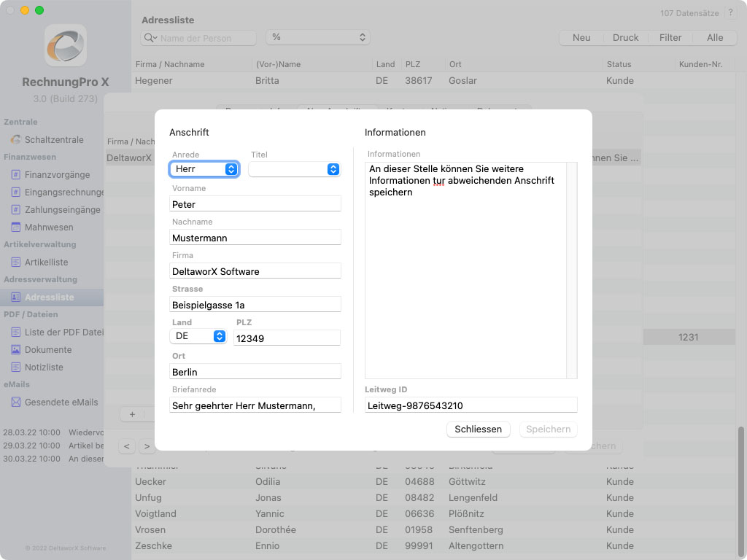Open Gesendete eMails envelope icon
Image resolution: width=747 pixels, height=560 pixels.
pyautogui.click(x=15, y=402)
